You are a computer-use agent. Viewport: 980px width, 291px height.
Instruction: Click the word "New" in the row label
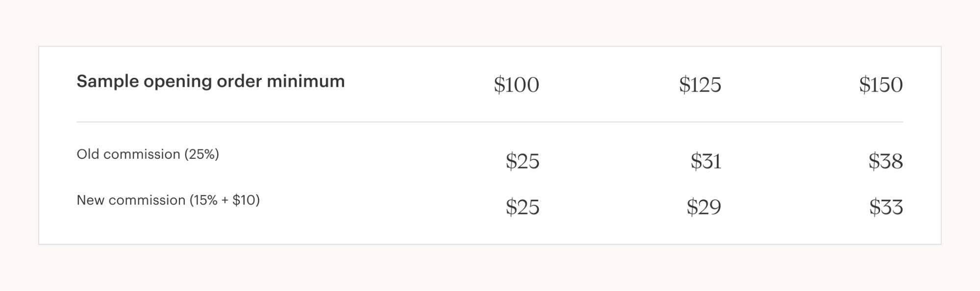click(x=90, y=200)
